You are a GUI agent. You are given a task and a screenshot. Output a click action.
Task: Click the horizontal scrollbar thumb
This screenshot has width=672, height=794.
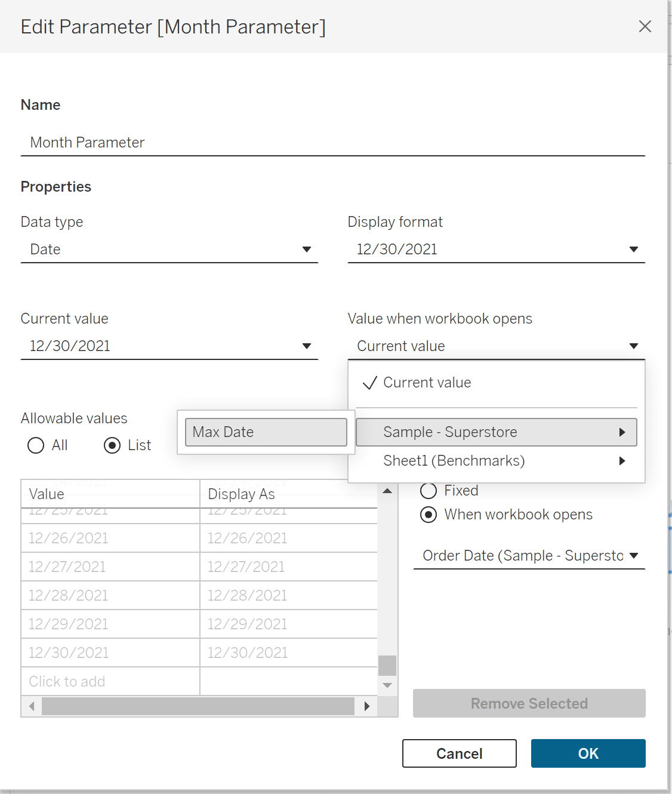(x=198, y=706)
